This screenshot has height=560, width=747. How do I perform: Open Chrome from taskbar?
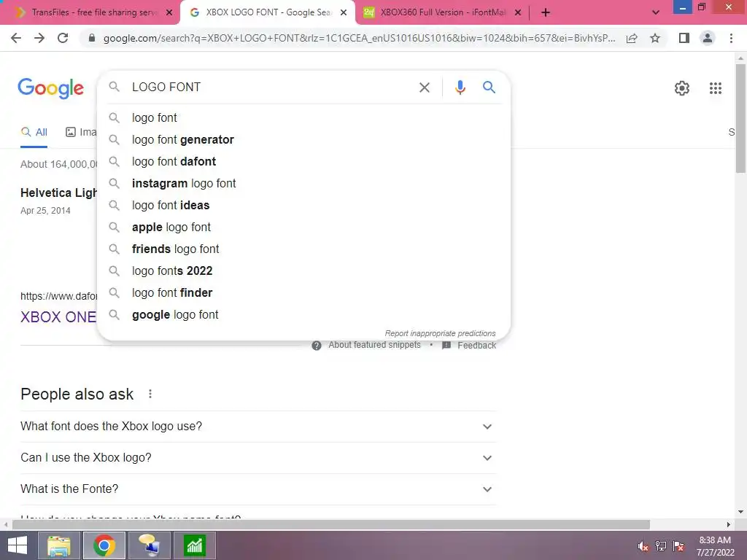[104, 545]
